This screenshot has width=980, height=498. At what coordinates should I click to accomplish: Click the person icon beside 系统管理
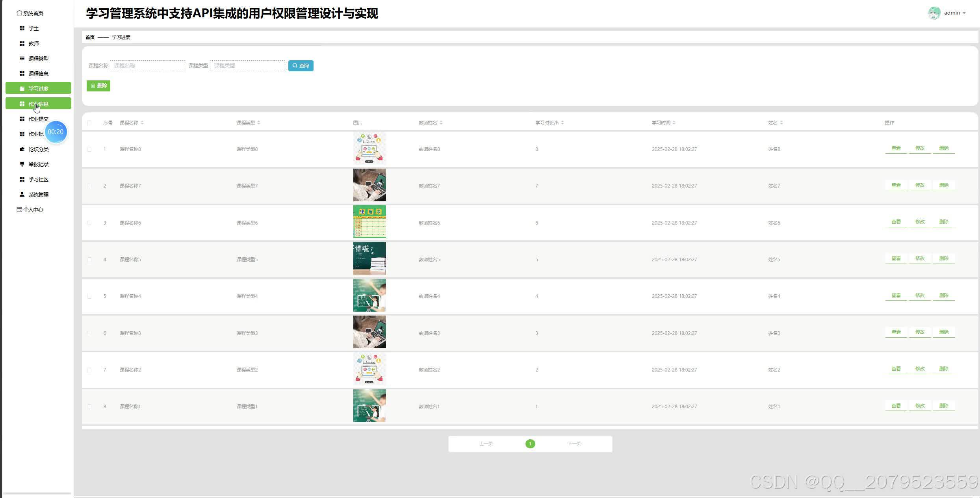pos(22,195)
